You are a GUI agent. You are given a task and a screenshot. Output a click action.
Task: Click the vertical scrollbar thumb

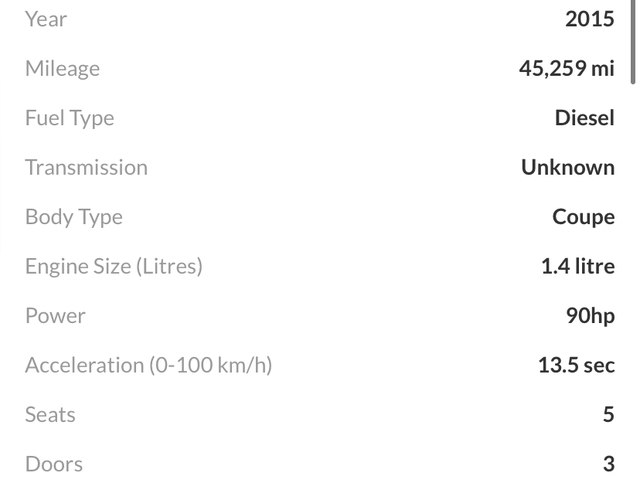point(634,42)
